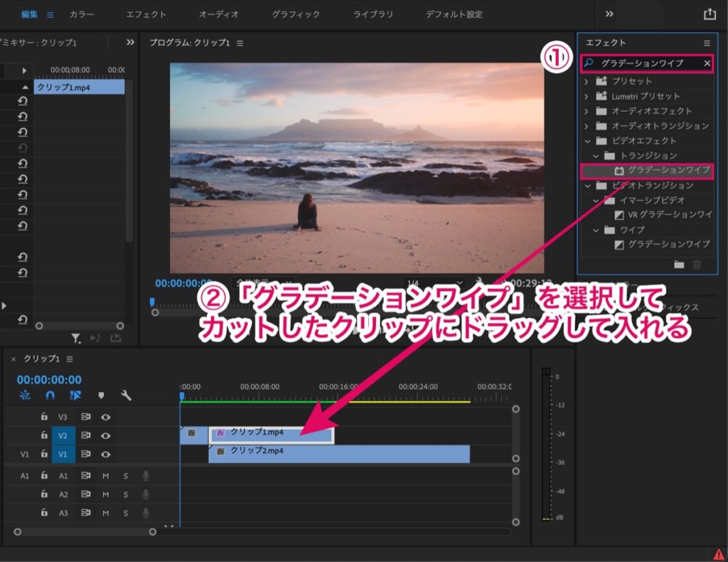
Task: Toggle the timeline snap magnet icon
Action: pyautogui.click(x=50, y=396)
